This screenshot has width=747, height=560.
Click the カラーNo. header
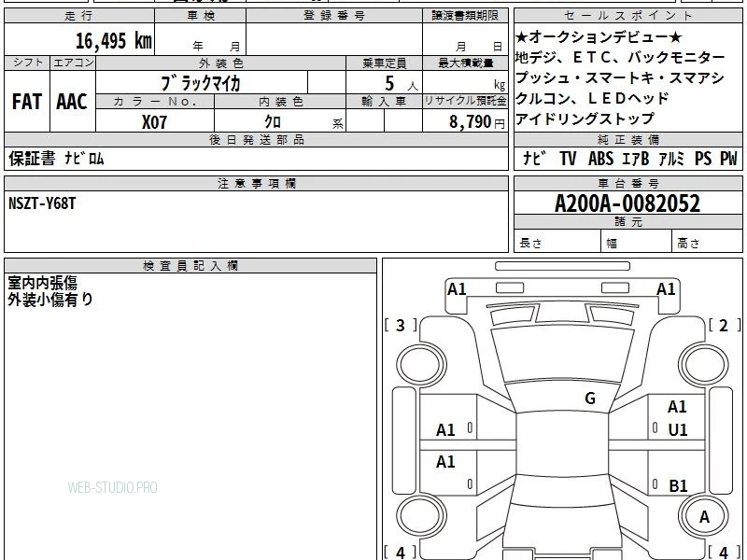coord(155,102)
